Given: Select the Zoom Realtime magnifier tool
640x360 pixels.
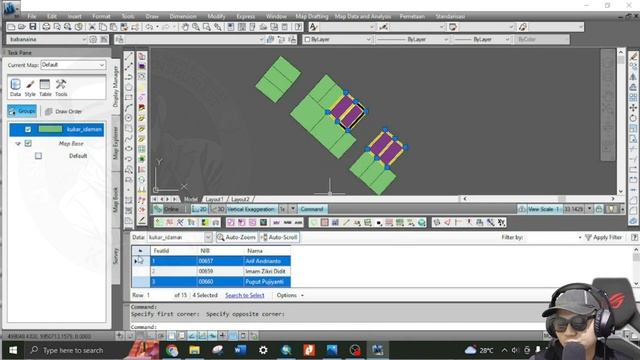Looking at the screenshot, I should [196, 27].
